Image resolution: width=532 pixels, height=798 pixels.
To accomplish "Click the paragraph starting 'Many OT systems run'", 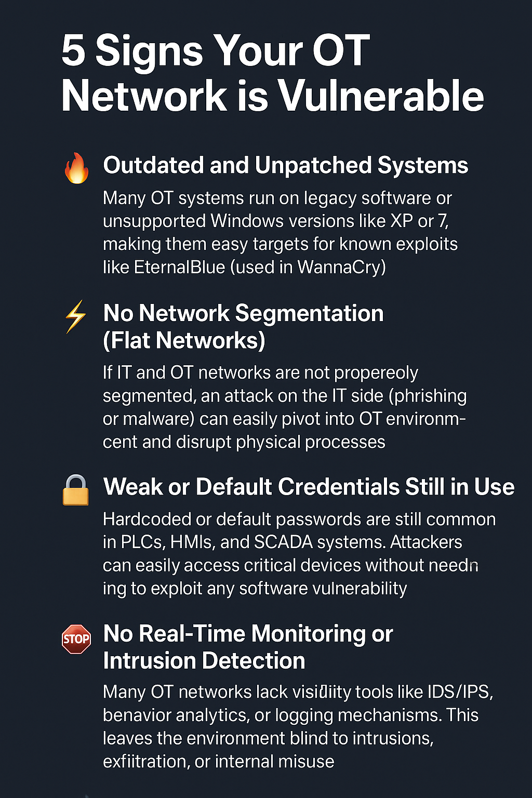I will [x=281, y=233].
